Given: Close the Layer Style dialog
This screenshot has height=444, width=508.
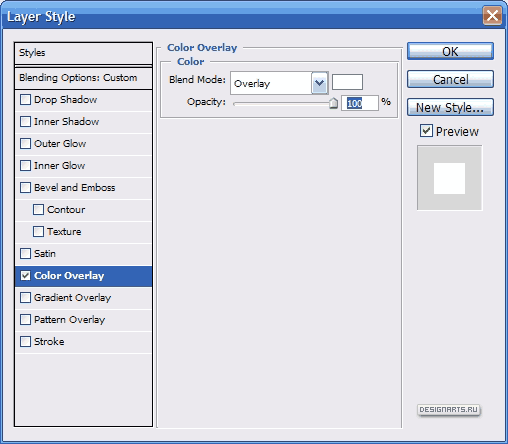Looking at the screenshot, I should point(492,16).
